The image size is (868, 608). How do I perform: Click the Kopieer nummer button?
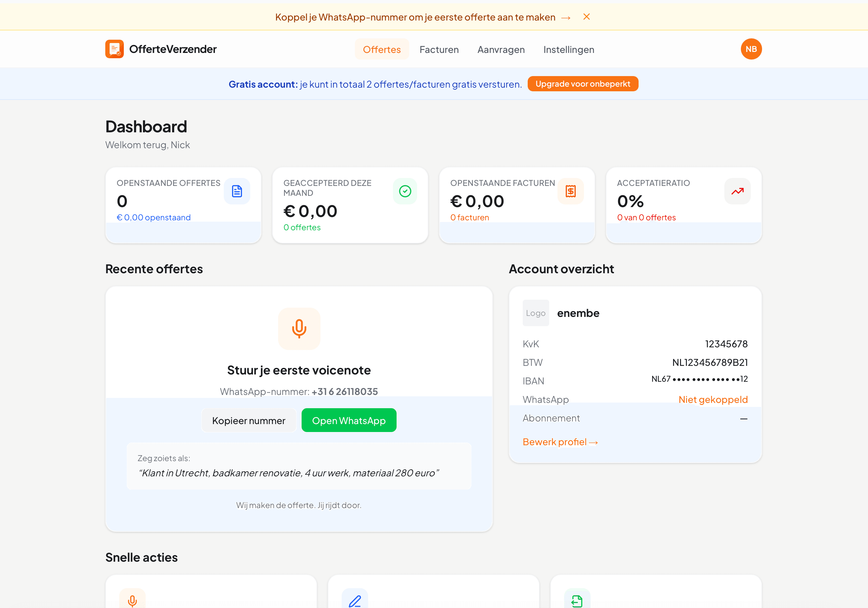pyautogui.click(x=249, y=420)
